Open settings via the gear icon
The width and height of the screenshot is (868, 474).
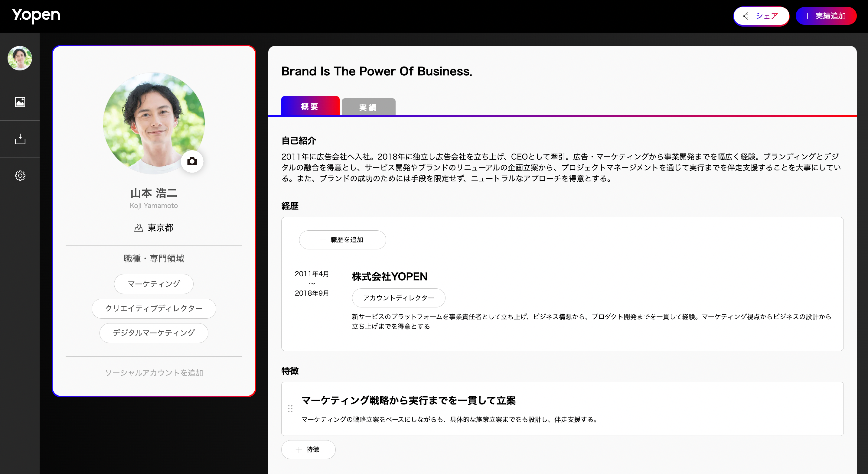pos(20,176)
